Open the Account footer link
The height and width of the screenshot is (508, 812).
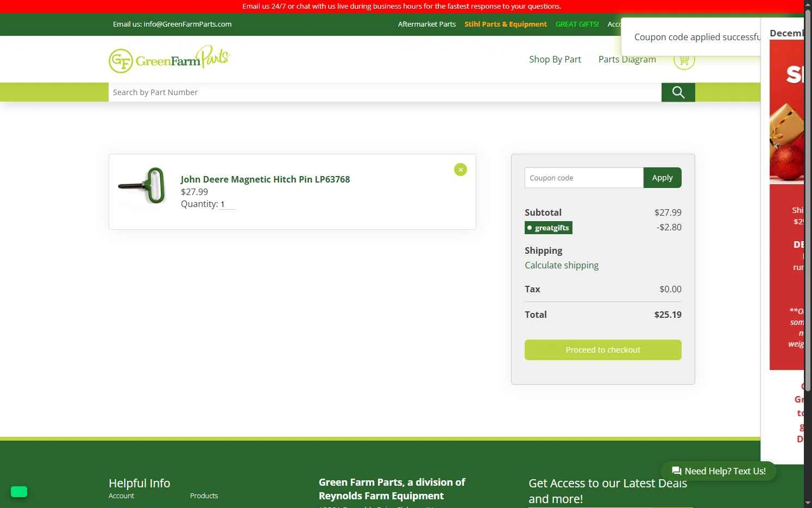tap(121, 496)
